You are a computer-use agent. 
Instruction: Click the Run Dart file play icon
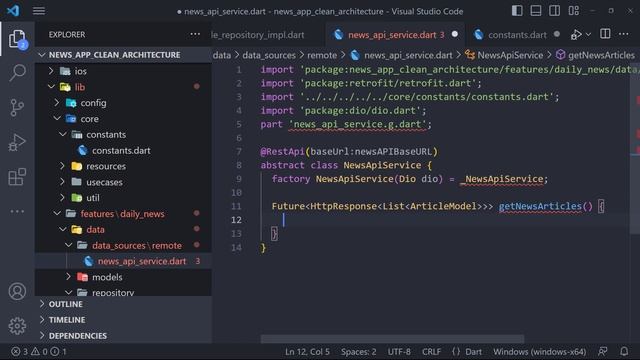pos(576,35)
